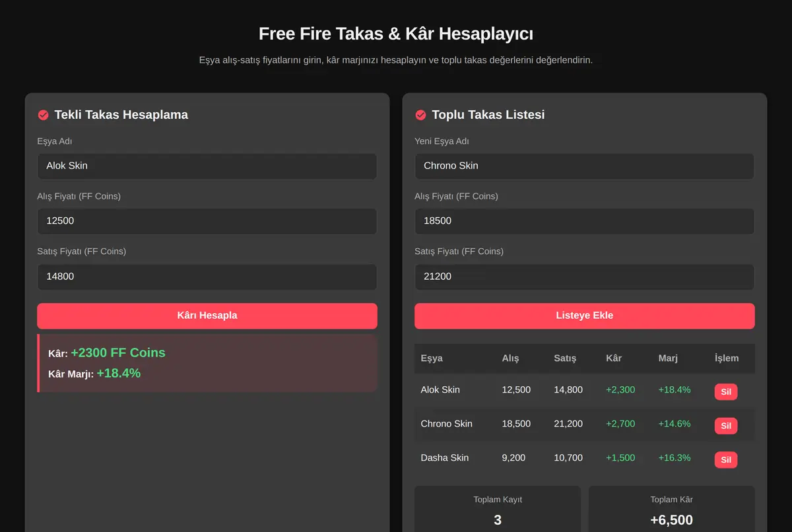The image size is (792, 532).
Task: Click the +14.6% margin cell
Action: [675, 424]
